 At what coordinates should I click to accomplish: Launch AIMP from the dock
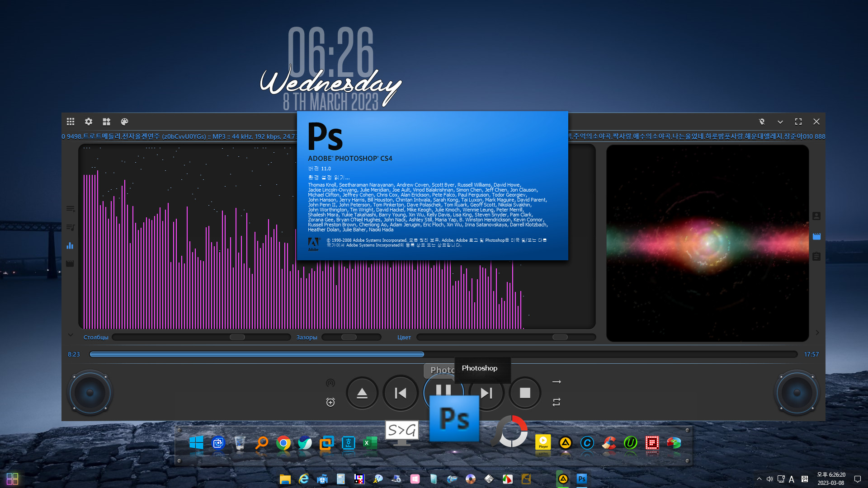[565, 443]
